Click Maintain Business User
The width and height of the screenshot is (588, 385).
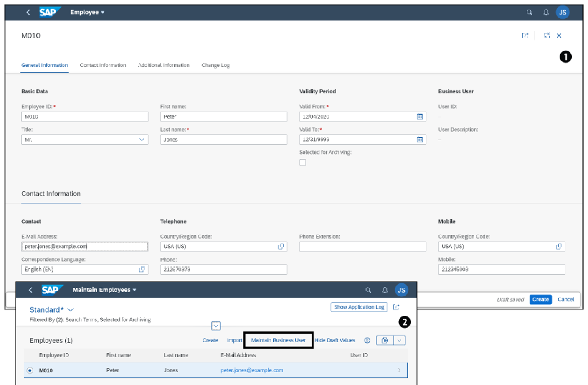(x=278, y=340)
